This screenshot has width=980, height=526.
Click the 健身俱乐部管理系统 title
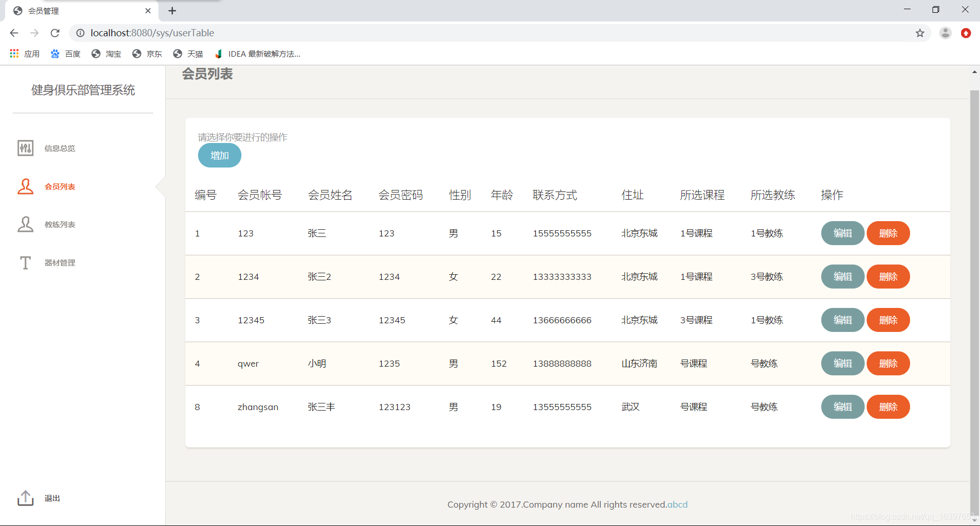pos(83,90)
